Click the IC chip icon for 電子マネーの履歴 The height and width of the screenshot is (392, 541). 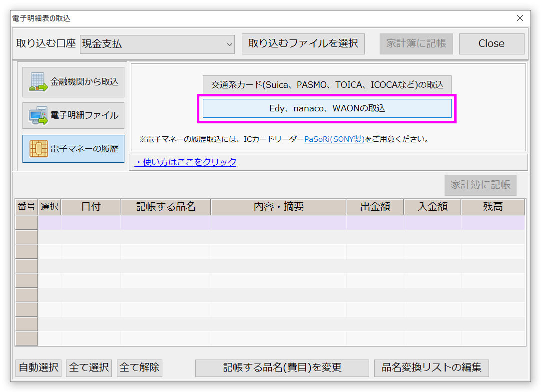click(x=38, y=148)
